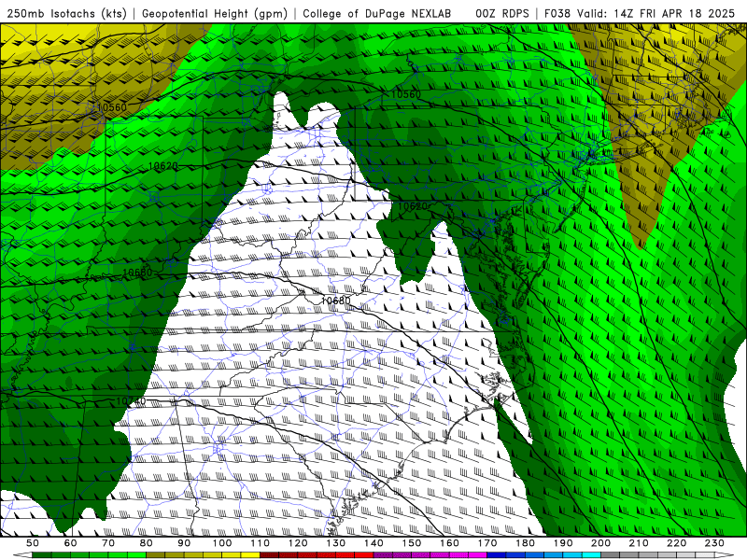Image resolution: width=747 pixels, height=560 pixels.
Task: Click the color bar value 140
Action: click(x=373, y=543)
